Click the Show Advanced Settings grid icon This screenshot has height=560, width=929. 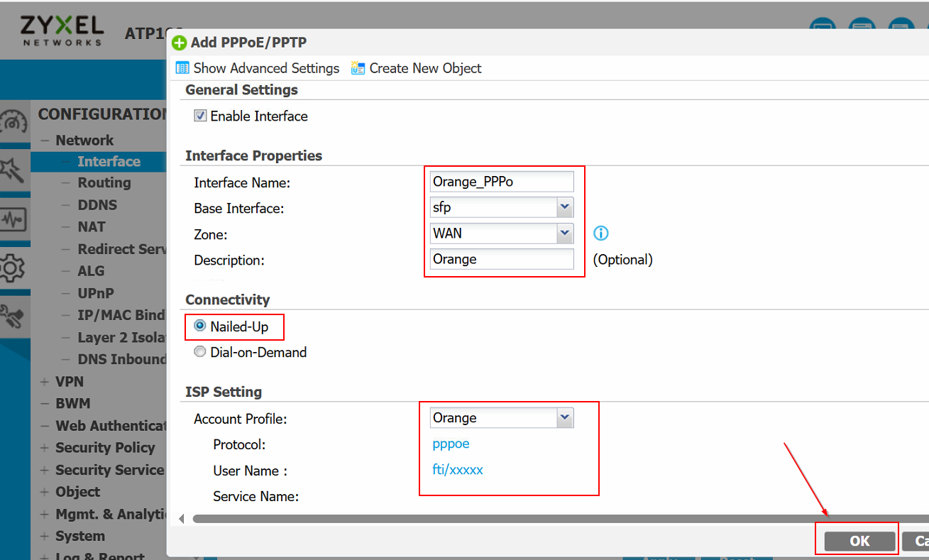(182, 67)
